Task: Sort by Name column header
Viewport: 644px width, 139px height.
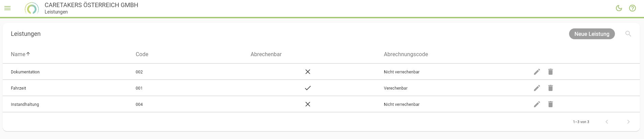Action: coord(18,54)
